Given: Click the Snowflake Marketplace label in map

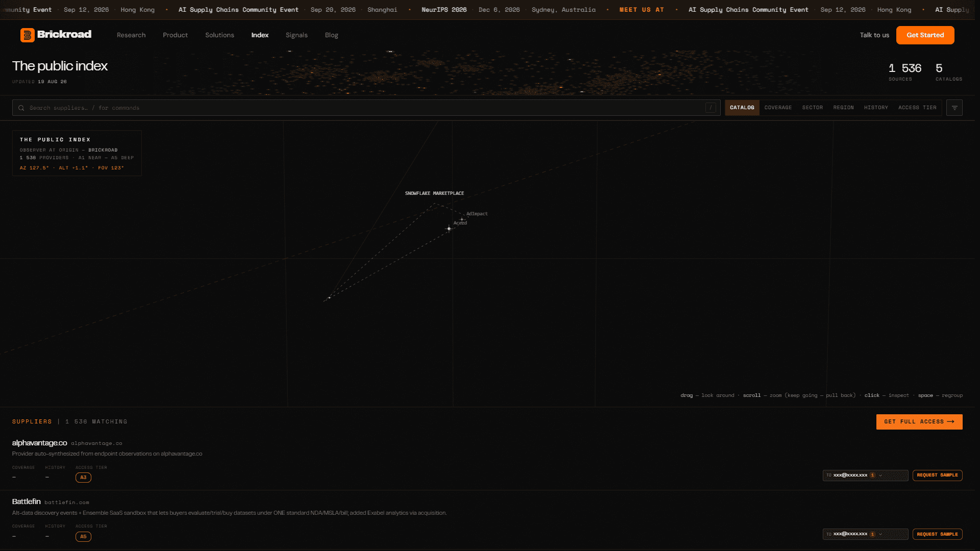Looking at the screenshot, I should [434, 193].
